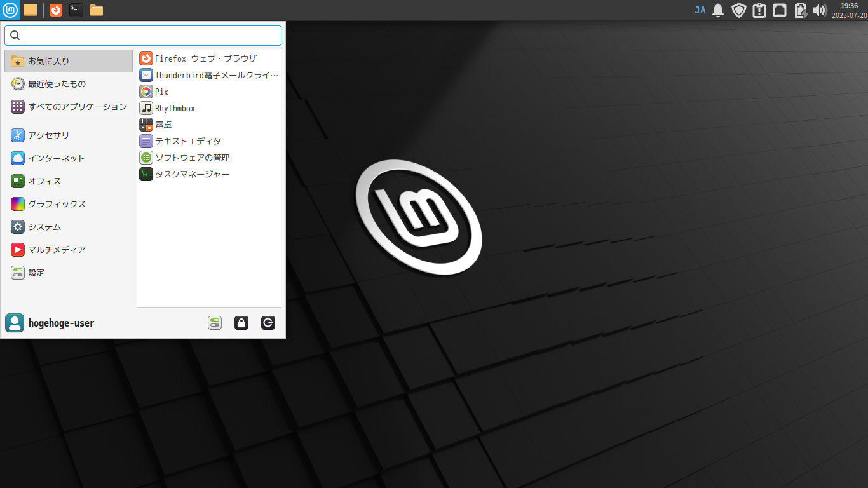The width and height of the screenshot is (868, 488).
Task: Open ソフトウェアの管理 software manager
Action: pos(209,158)
